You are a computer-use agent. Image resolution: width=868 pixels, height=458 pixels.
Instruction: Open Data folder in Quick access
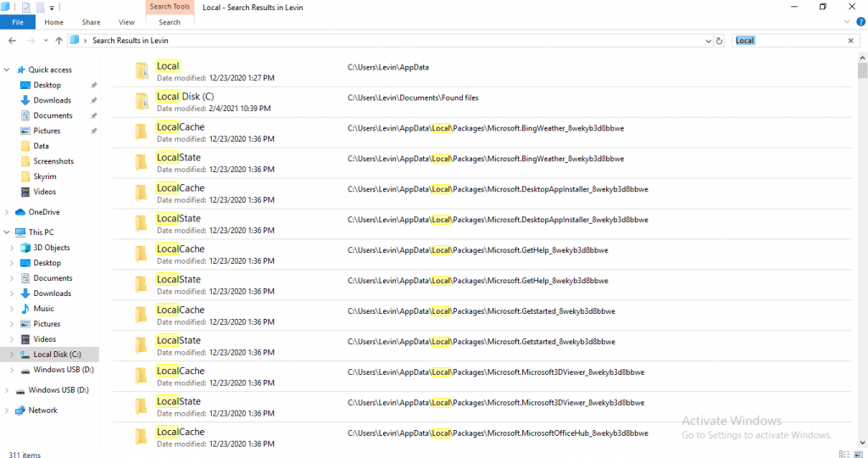pos(41,146)
